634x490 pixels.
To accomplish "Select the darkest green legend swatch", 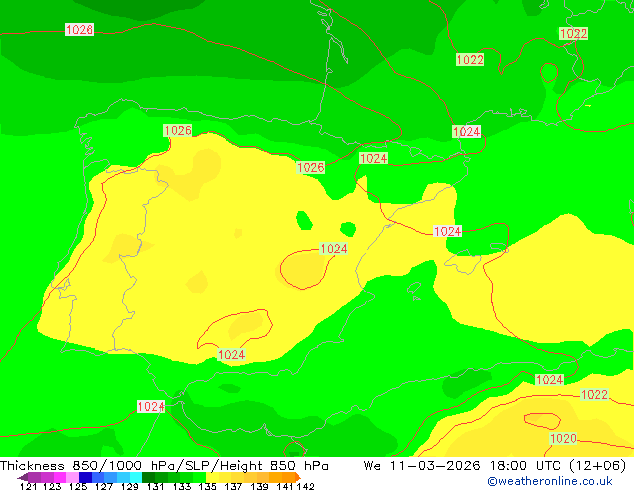I will [148, 477].
